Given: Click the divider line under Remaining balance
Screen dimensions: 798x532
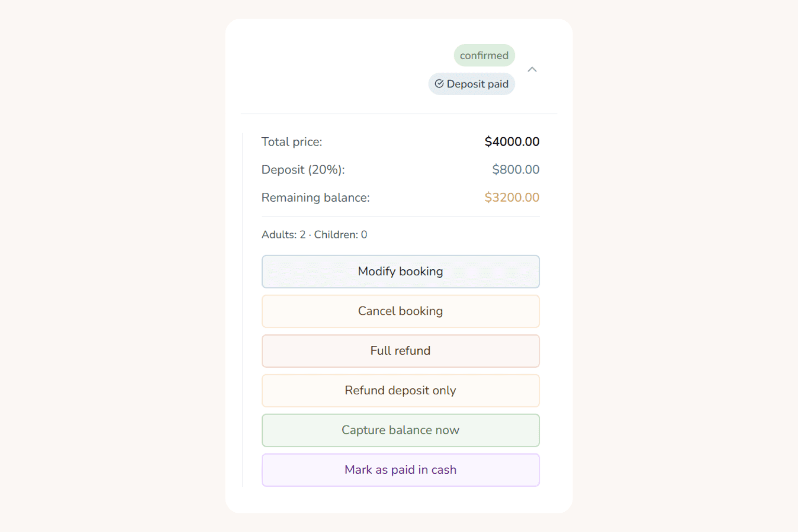Looking at the screenshot, I should point(401,217).
